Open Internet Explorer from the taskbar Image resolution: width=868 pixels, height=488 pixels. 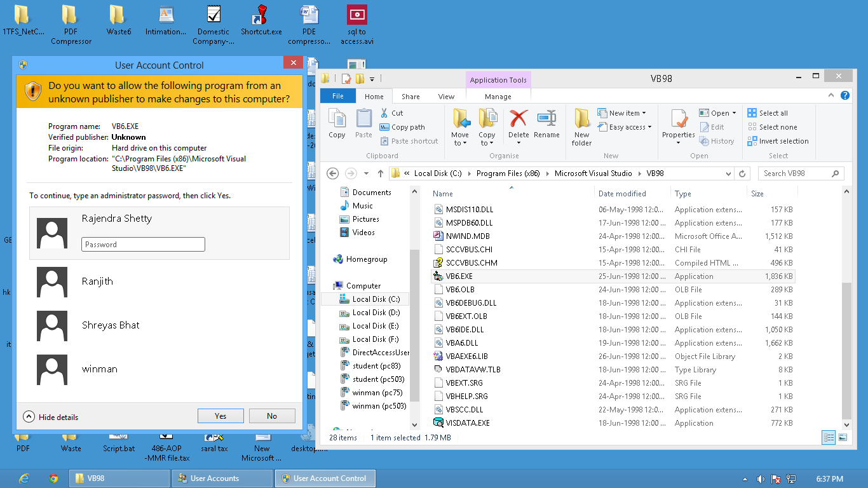click(24, 478)
